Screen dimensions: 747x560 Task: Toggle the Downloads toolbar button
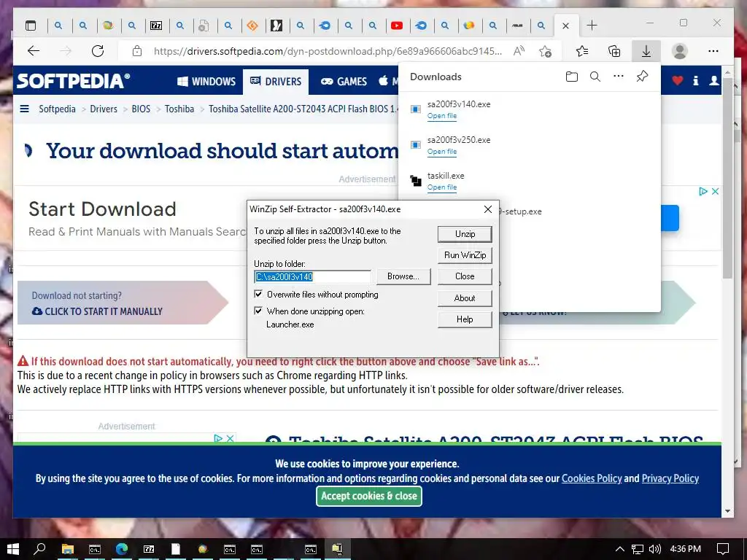646,51
